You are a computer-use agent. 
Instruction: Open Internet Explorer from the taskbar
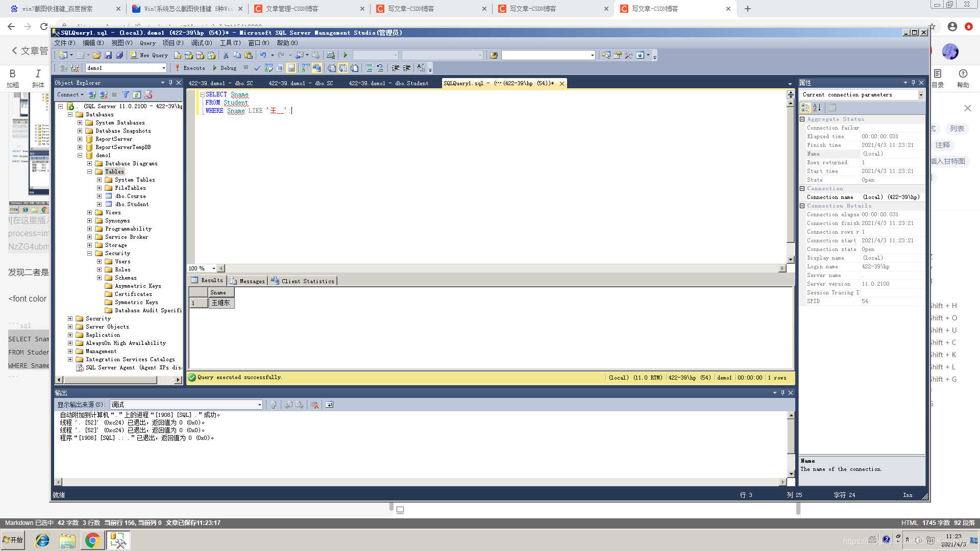pyautogui.click(x=42, y=540)
